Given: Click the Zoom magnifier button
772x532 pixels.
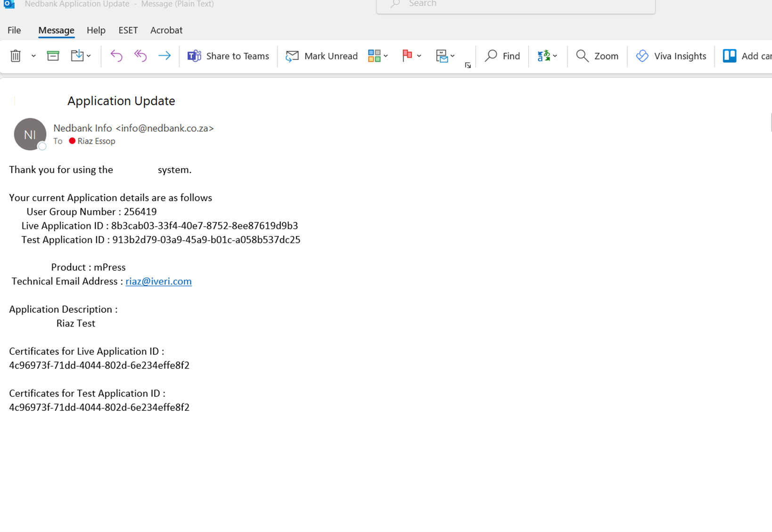Looking at the screenshot, I should [x=597, y=56].
